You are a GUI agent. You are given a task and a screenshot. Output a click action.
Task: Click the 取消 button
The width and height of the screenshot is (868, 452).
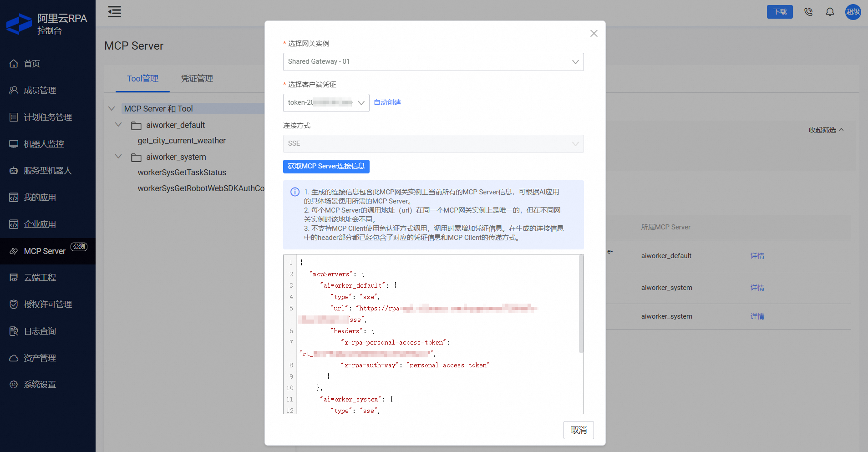click(579, 430)
